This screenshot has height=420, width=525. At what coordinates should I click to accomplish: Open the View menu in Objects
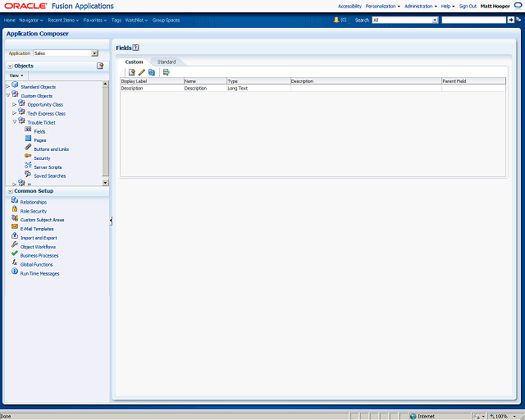pos(16,75)
